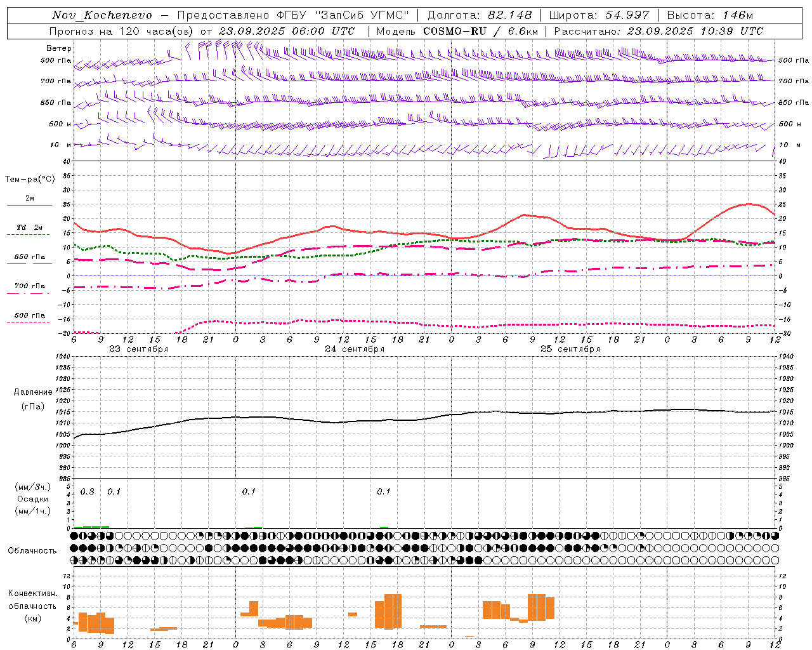Select the "Долгота: 82.148" header text
Viewport: 812px width, 650px height.
pos(480,15)
